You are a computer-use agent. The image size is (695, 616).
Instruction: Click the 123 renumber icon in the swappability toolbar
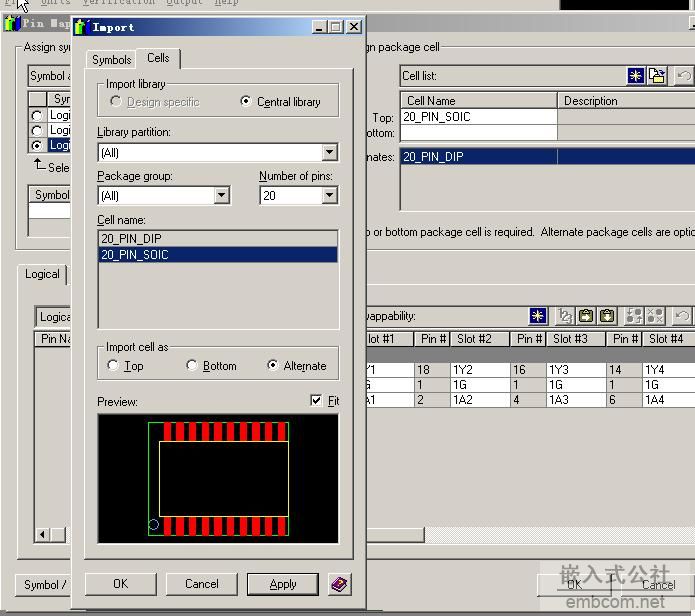pyautogui.click(x=565, y=316)
